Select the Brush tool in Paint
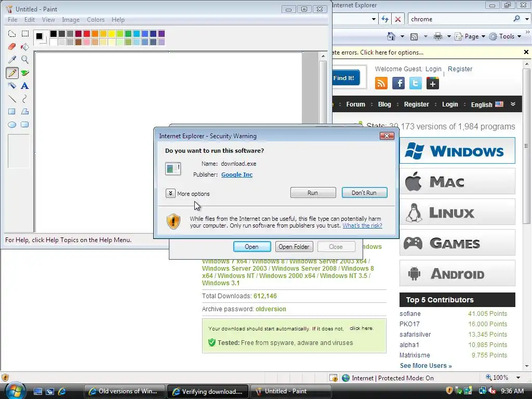Image resolution: width=532 pixels, height=399 pixels. pyautogui.click(x=25, y=73)
